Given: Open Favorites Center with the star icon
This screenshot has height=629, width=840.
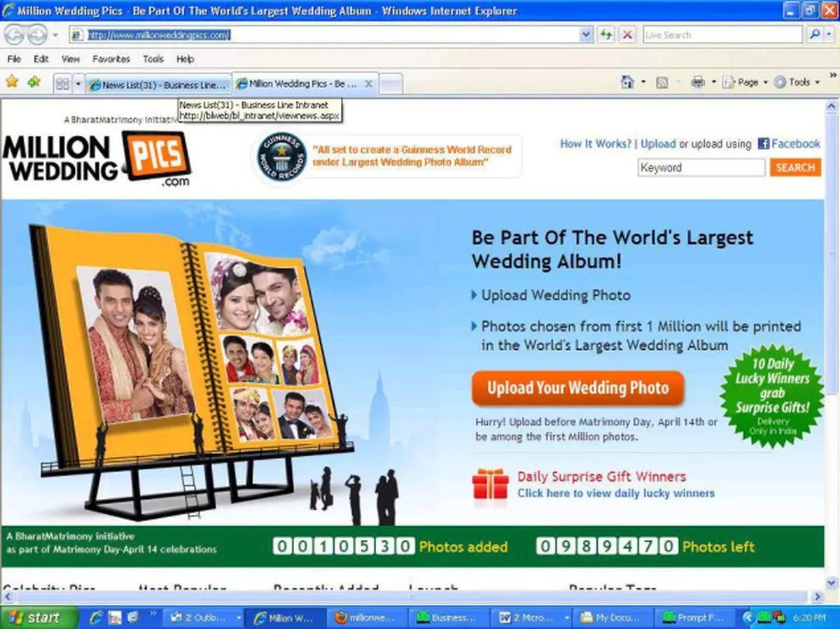Looking at the screenshot, I should pyautogui.click(x=12, y=83).
